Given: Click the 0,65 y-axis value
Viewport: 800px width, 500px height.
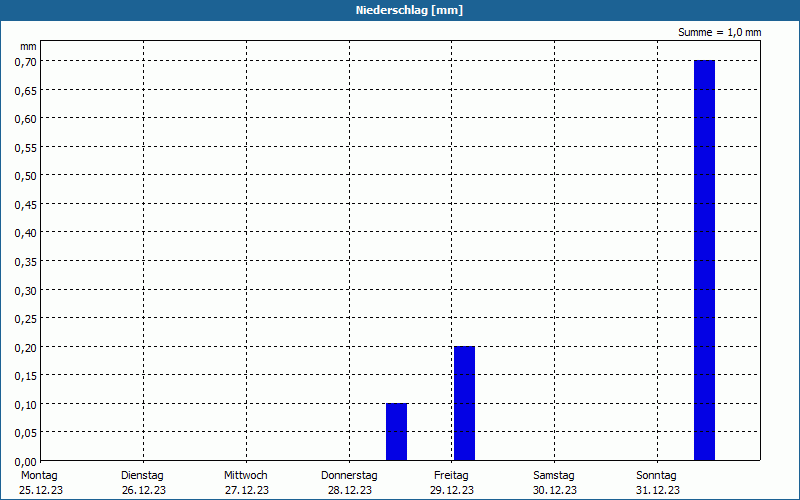Looking at the screenshot, I should [26, 91].
